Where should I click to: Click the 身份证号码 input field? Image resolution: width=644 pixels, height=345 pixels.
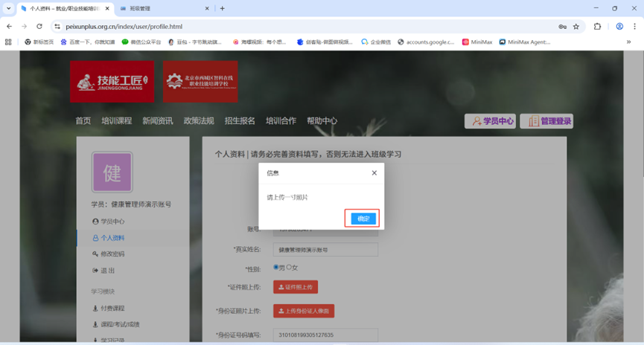click(325, 335)
